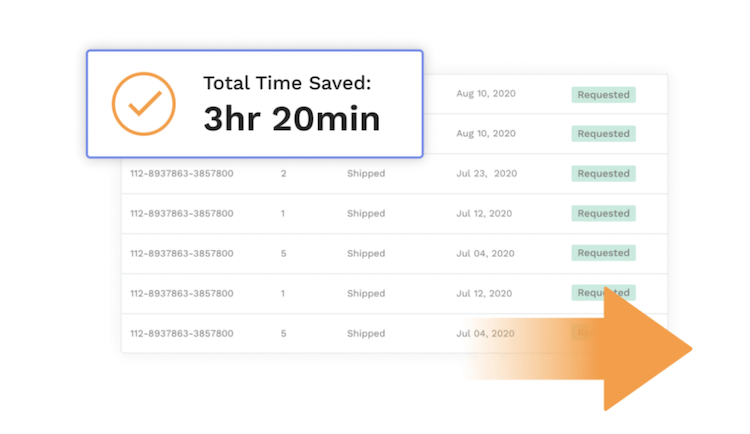
Task: Open order ID in the first Jul 04 row
Action: 182,254
